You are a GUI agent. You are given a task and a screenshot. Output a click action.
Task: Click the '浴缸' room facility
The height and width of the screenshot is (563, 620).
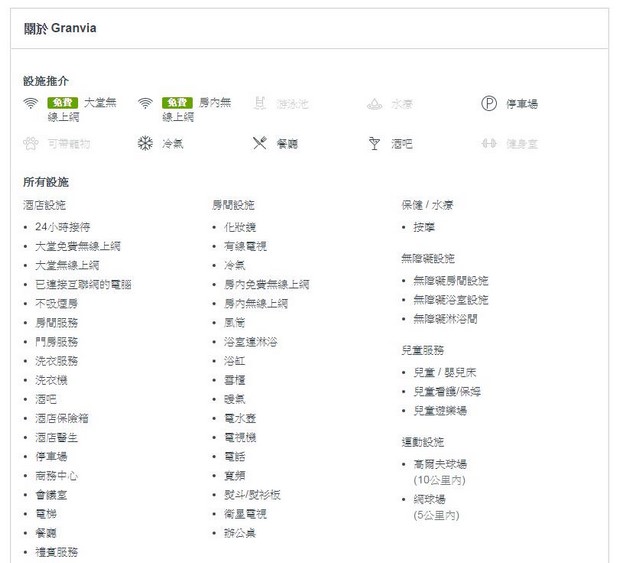[x=235, y=361]
